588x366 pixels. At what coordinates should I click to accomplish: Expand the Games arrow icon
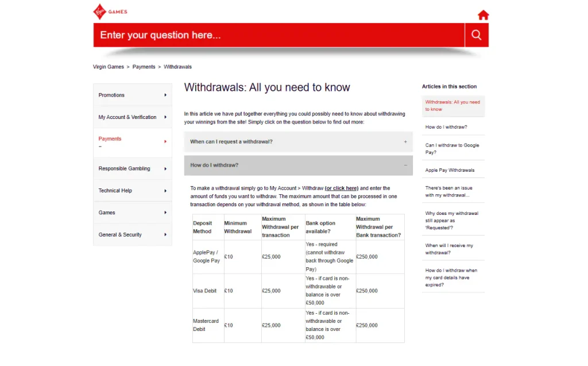165,213
